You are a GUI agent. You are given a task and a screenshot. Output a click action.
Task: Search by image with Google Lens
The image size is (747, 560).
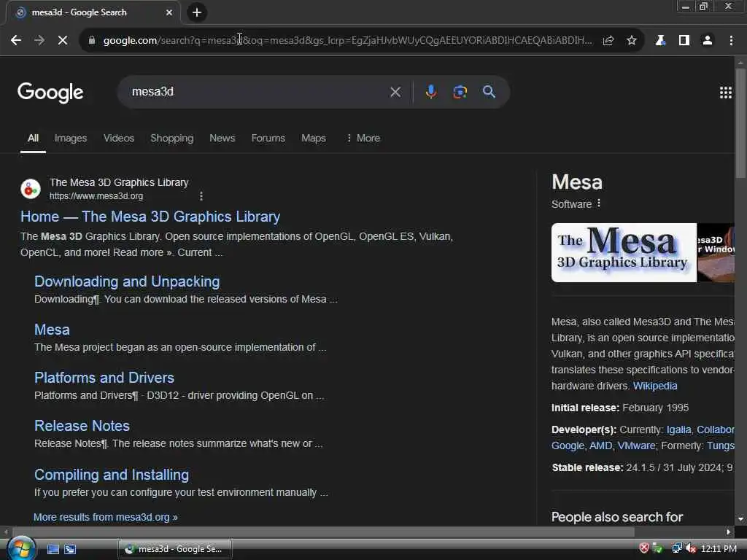coord(460,92)
